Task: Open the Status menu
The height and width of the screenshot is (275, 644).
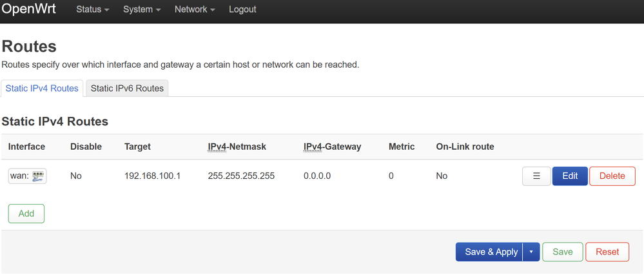Action: pos(92,10)
